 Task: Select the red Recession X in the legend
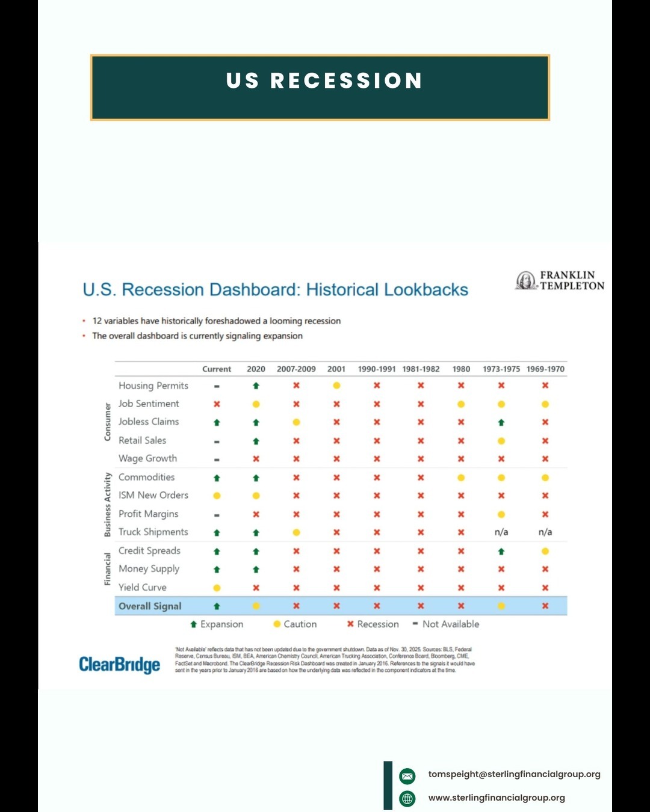coord(350,624)
